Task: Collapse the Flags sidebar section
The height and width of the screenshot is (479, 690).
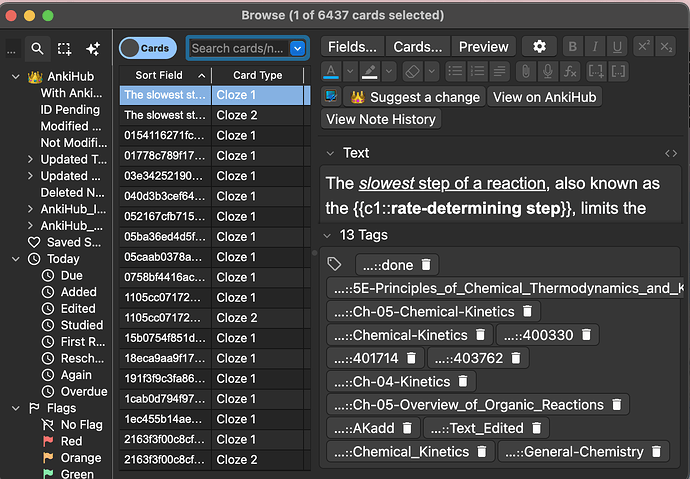Action: (16, 408)
